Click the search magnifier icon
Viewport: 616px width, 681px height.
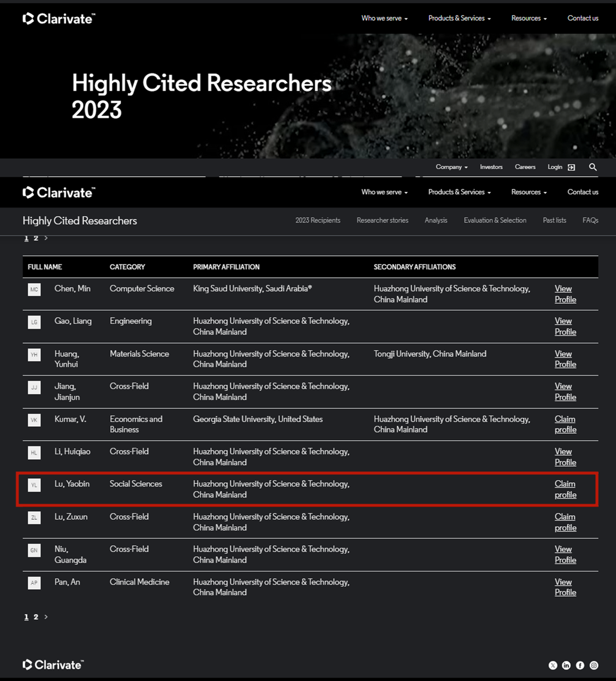click(x=592, y=167)
